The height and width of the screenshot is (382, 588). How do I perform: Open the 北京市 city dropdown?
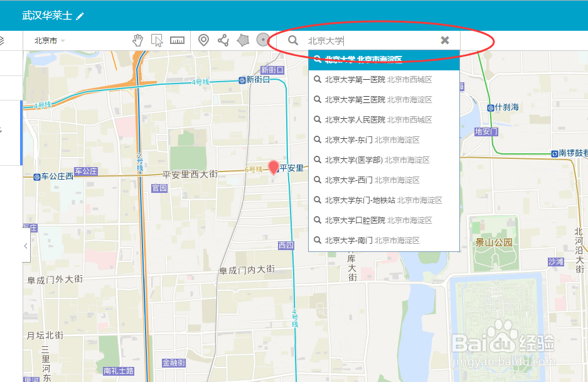50,41
